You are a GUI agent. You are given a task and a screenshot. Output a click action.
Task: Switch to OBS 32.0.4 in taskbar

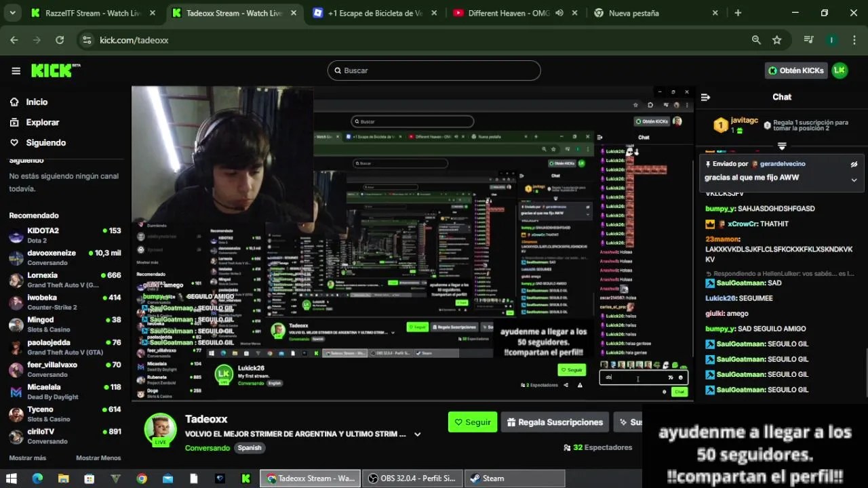click(x=412, y=479)
